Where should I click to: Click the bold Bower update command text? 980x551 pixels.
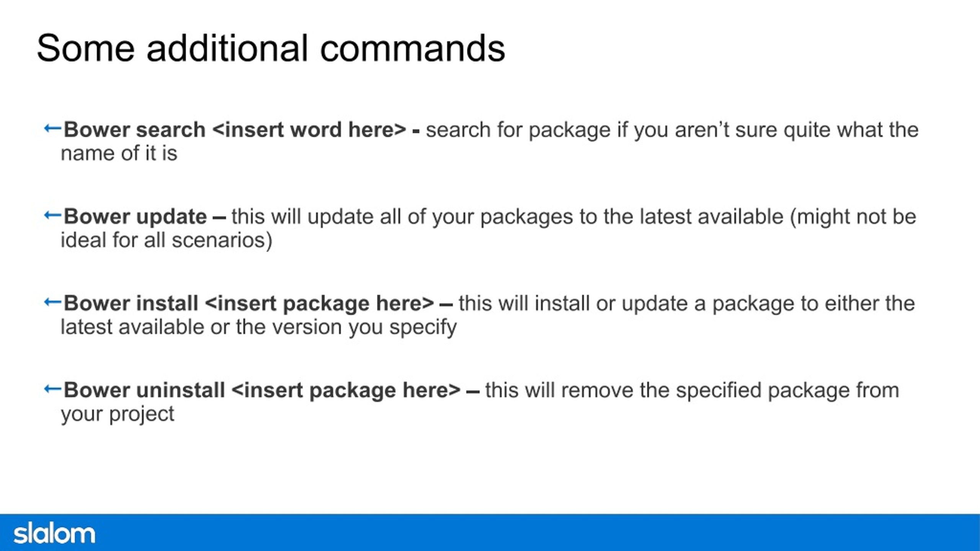tap(135, 217)
